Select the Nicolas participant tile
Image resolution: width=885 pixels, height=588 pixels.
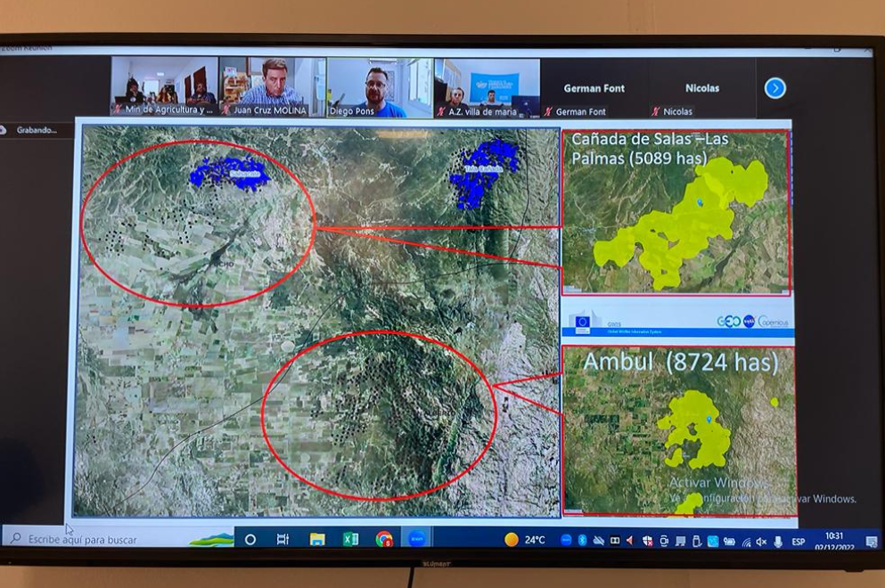(702, 88)
